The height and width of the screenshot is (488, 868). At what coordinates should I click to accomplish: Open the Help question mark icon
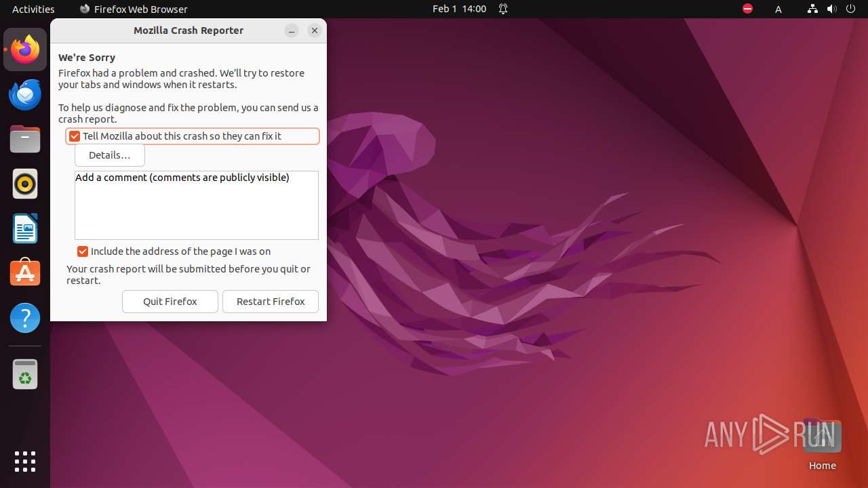tap(25, 317)
